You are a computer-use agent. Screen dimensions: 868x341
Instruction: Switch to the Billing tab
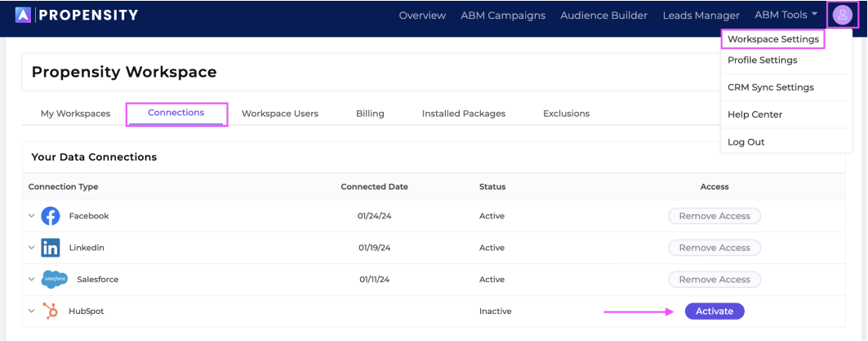(370, 114)
